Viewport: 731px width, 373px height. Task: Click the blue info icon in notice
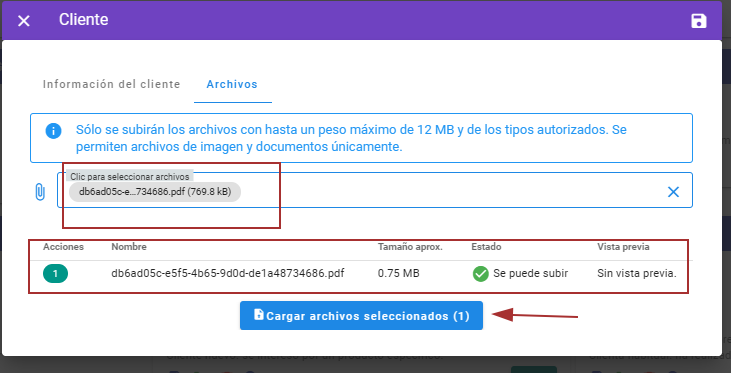(x=53, y=131)
